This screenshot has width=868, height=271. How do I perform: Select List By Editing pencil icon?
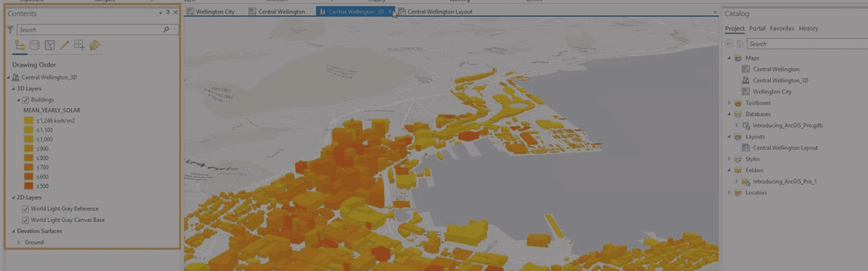click(x=64, y=45)
